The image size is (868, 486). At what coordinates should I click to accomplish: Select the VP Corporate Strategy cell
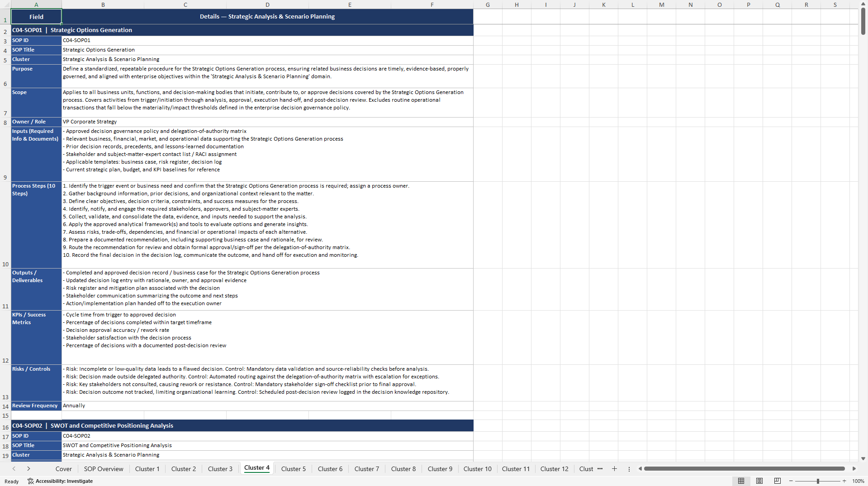click(x=267, y=122)
